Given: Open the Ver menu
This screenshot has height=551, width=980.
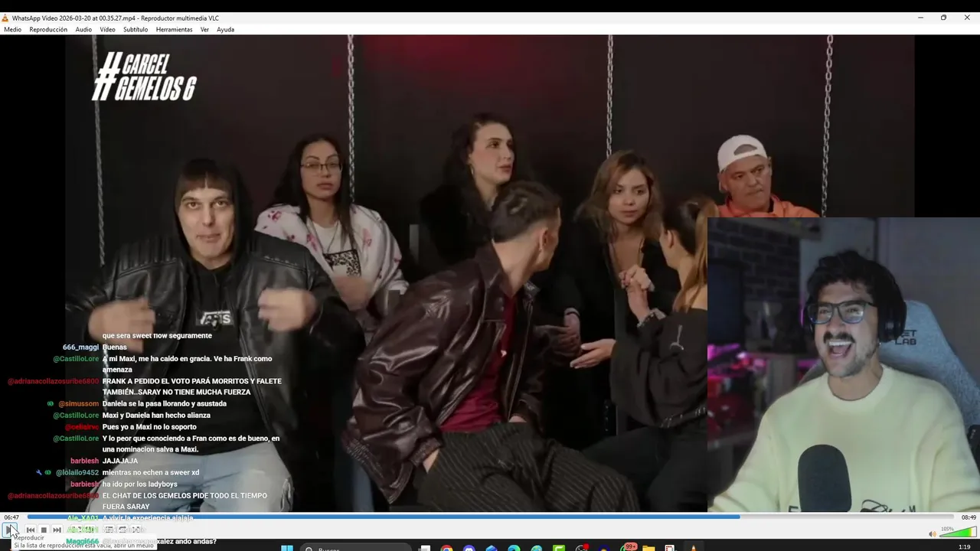Looking at the screenshot, I should point(204,30).
